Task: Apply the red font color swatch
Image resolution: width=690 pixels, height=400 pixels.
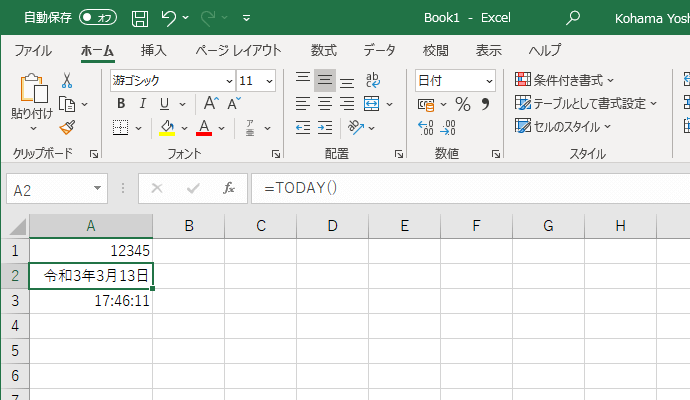Action: click(x=204, y=127)
